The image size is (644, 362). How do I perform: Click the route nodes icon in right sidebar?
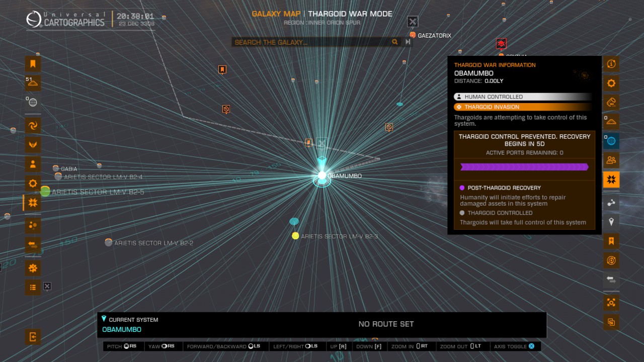click(611, 203)
